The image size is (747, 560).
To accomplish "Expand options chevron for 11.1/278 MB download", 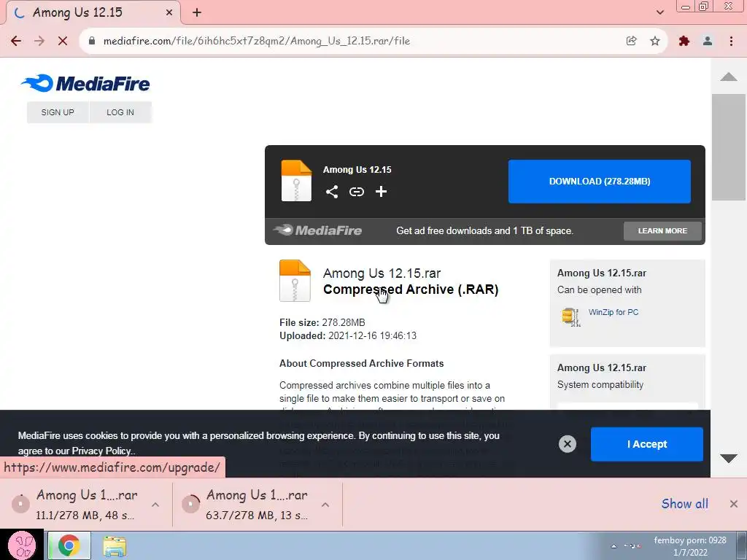I will pyautogui.click(x=155, y=505).
